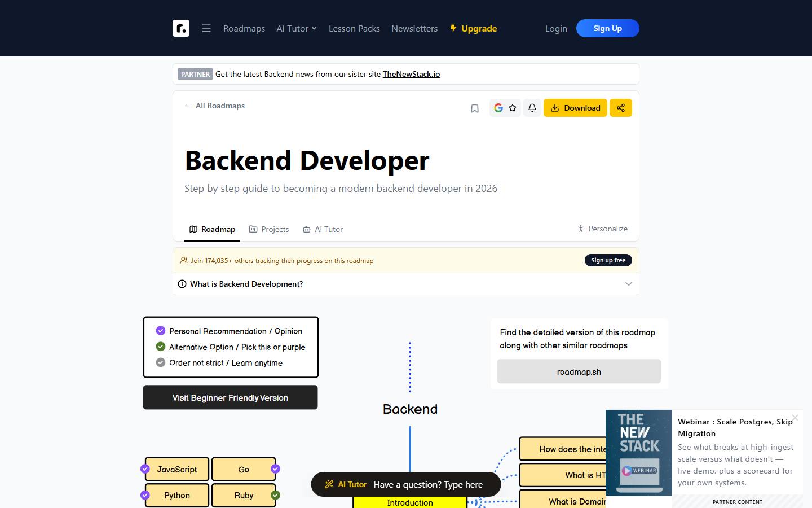Select the JavaScript roadmap node
The width and height of the screenshot is (812, 508).
(x=177, y=469)
